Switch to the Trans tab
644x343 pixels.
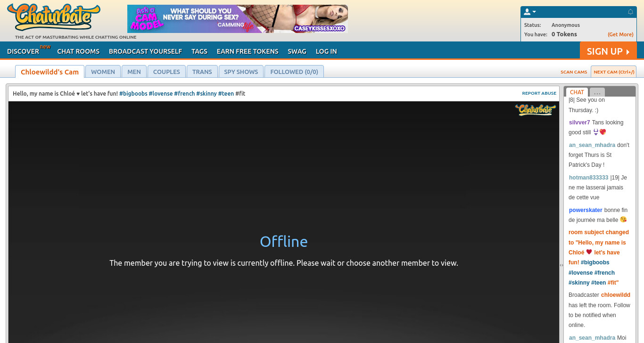[202, 72]
